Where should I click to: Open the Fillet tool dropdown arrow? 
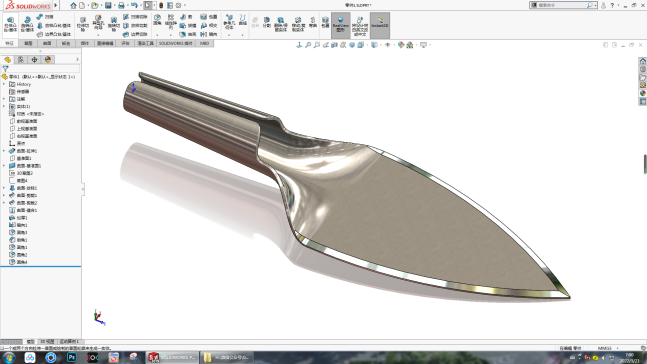pos(157,35)
